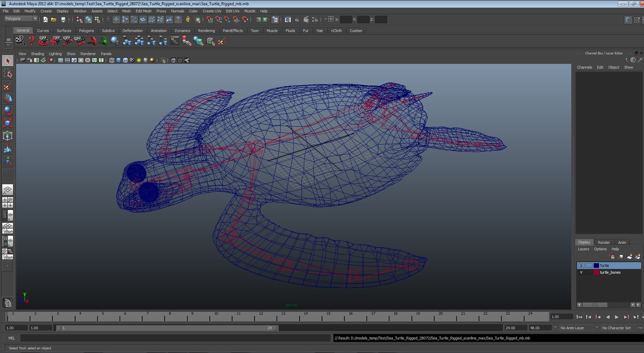
Task: Activate the Rotate tool sphere icon
Action: [8, 111]
